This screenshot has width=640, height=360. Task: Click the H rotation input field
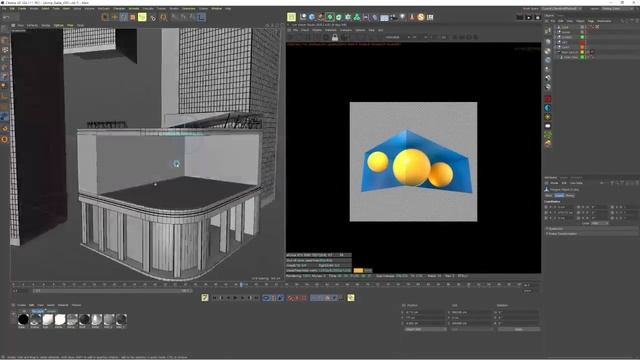click(x=518, y=313)
